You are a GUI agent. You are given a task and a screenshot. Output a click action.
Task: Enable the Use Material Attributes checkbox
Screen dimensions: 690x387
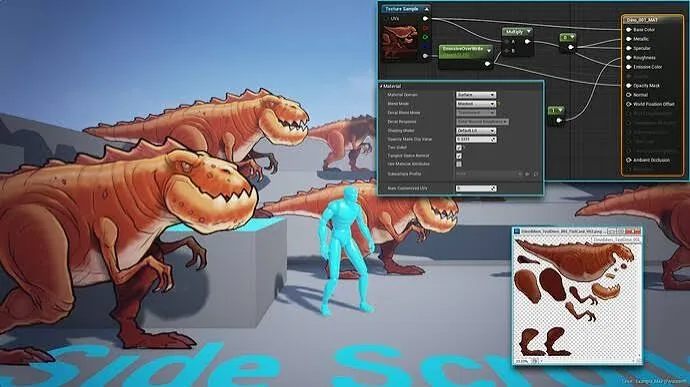coord(459,164)
